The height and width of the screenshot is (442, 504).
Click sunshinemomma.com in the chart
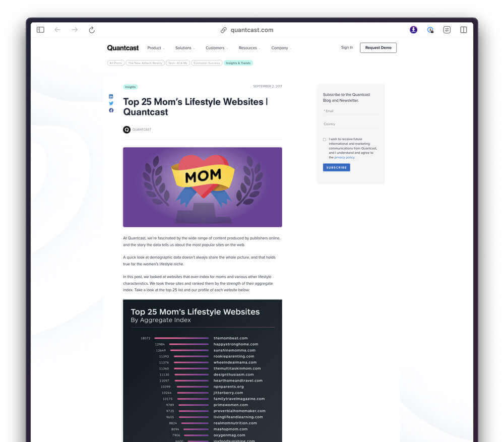(234, 350)
